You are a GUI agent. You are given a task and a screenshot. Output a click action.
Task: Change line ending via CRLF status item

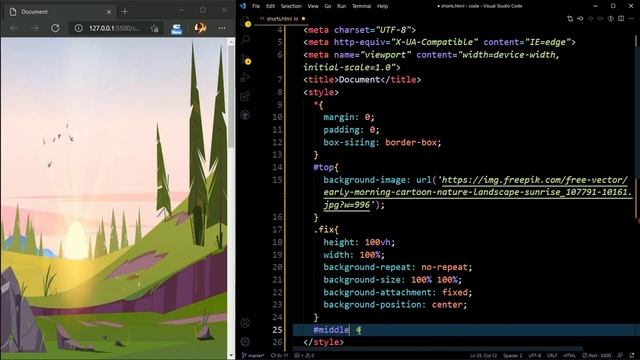click(552, 356)
